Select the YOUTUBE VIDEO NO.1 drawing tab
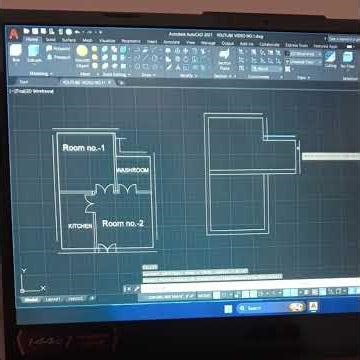The width and height of the screenshot is (360, 360). 86,82
